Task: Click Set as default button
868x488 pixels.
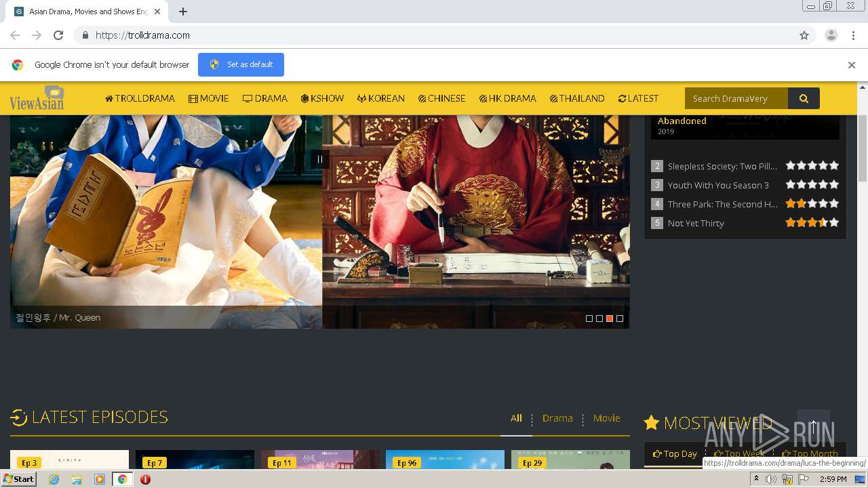Action: [x=241, y=64]
